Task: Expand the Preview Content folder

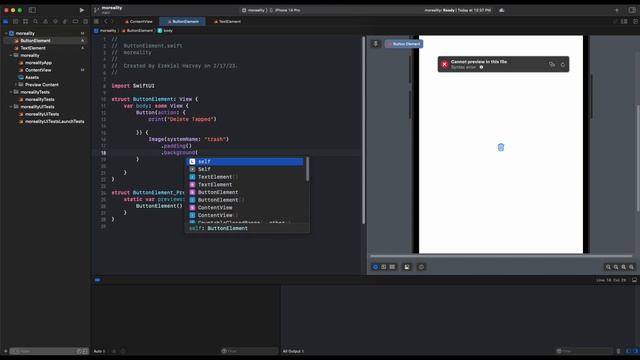Action: (x=16, y=84)
